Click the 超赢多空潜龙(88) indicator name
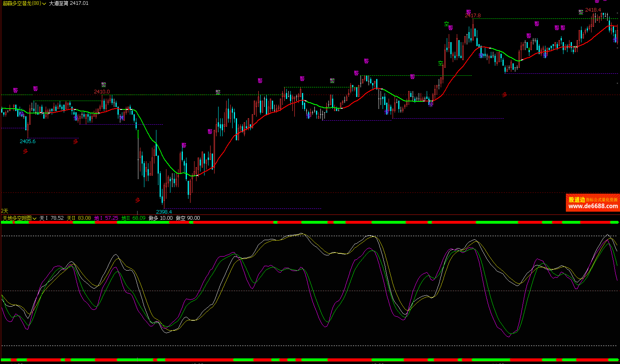Screen dimensions: 620x364 (x=22, y=3)
